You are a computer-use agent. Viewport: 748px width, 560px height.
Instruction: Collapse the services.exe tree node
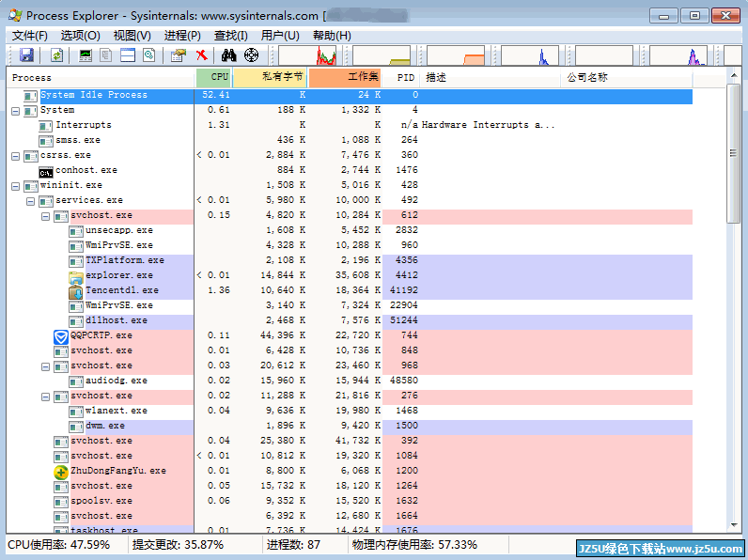click(30, 202)
